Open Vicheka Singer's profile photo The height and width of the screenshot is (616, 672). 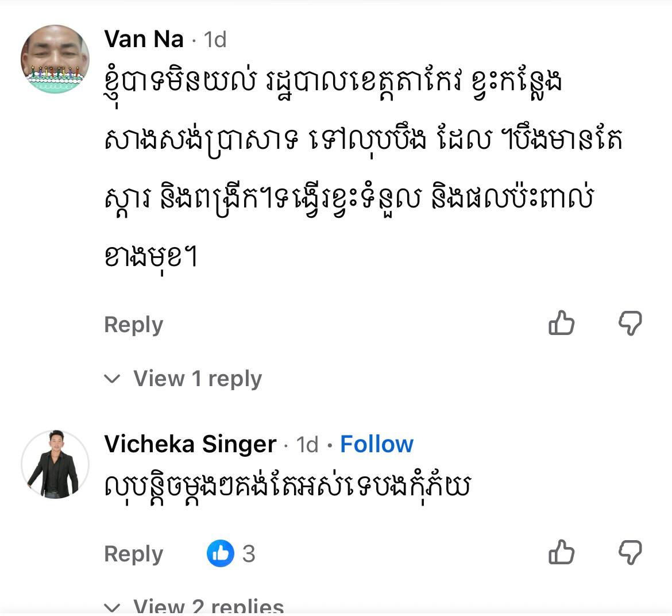[x=55, y=464]
